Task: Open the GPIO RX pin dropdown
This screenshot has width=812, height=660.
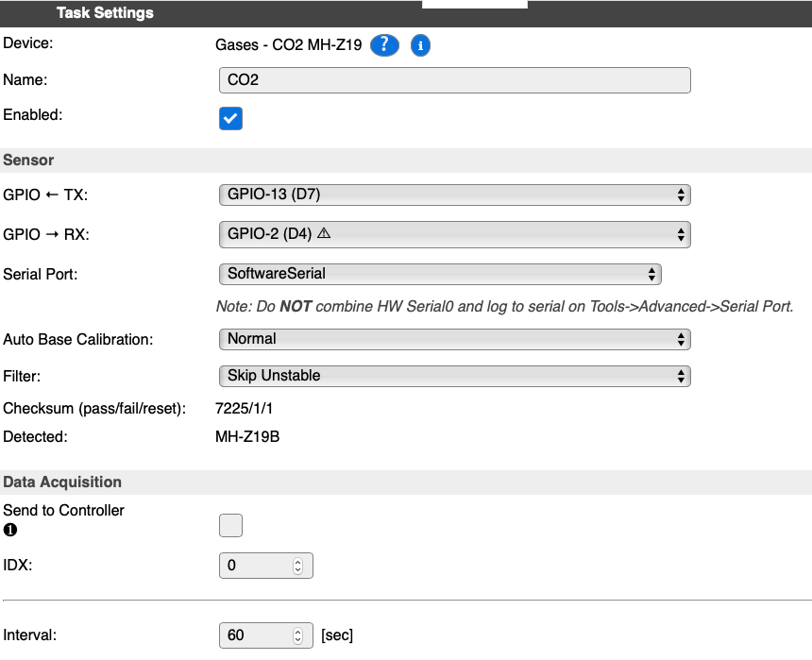Action: coord(455,234)
